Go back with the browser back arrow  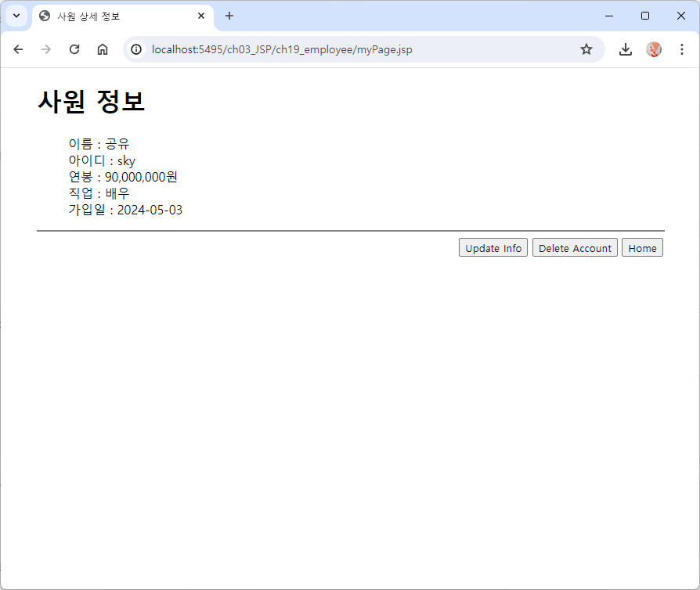[18, 49]
